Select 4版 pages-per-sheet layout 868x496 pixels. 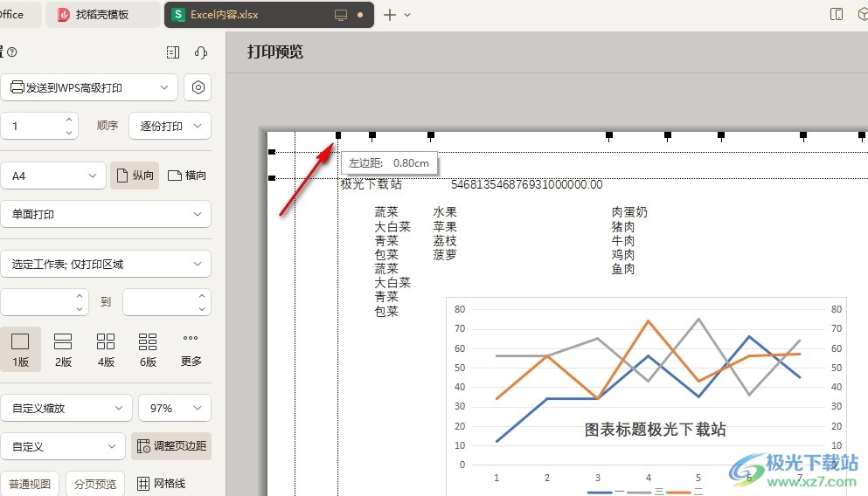(x=106, y=349)
